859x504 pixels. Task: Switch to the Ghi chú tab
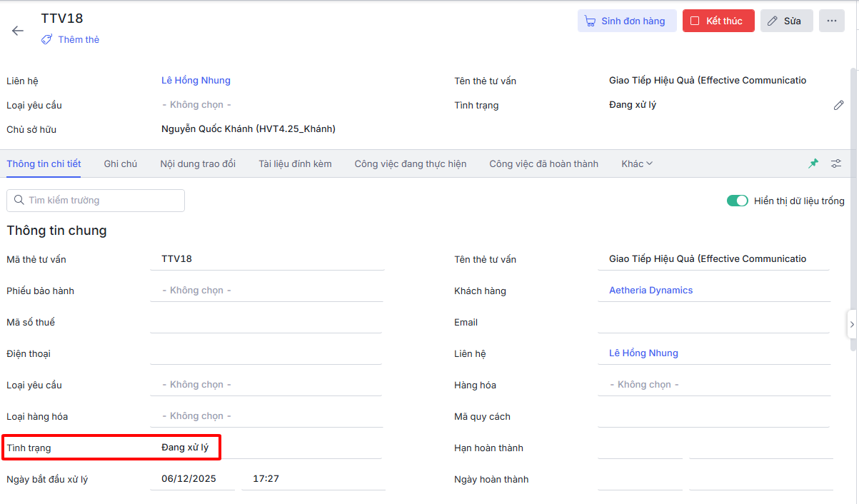coord(120,163)
